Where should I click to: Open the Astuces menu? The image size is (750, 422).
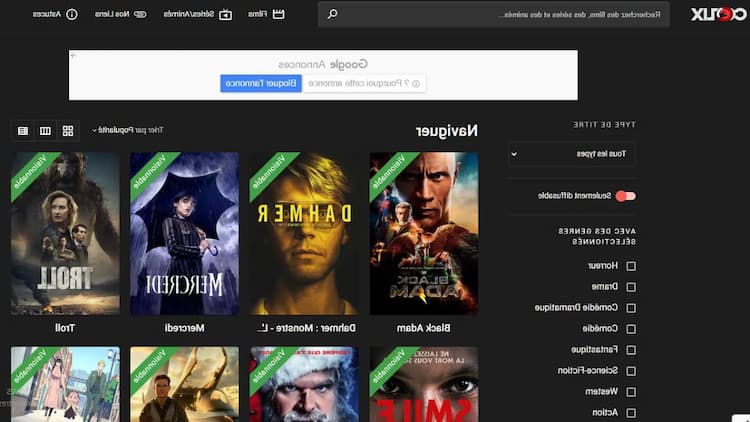[55, 14]
